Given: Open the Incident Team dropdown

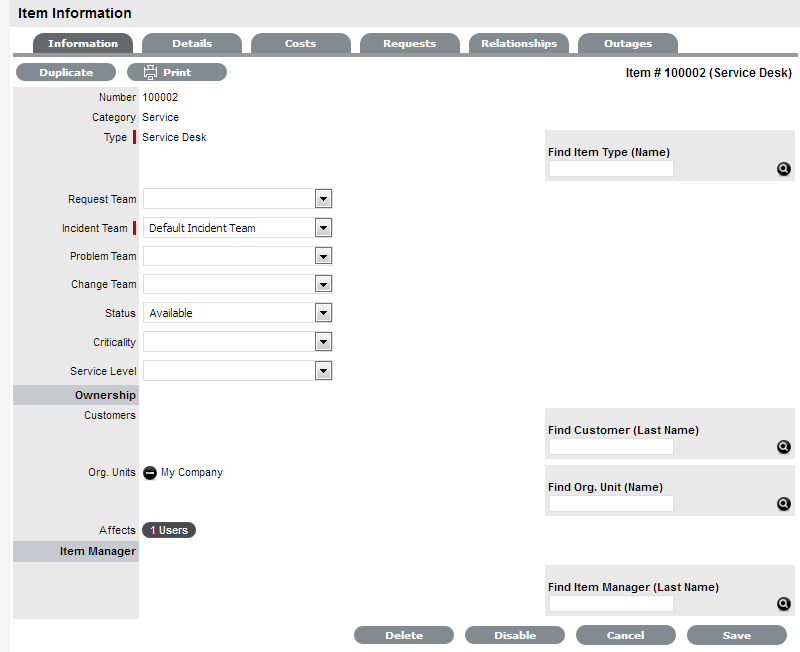Looking at the screenshot, I should [x=238, y=228].
